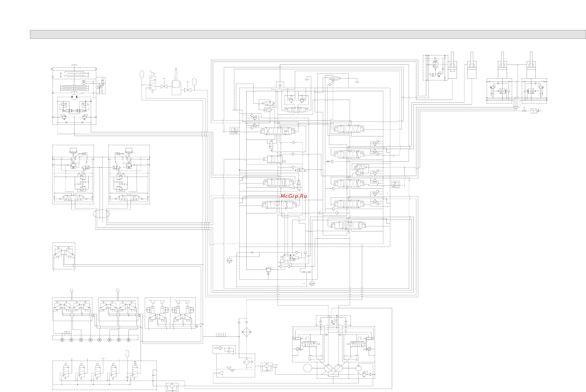
Task: Select the large engine circle beside the pumps
Action: click(308, 368)
